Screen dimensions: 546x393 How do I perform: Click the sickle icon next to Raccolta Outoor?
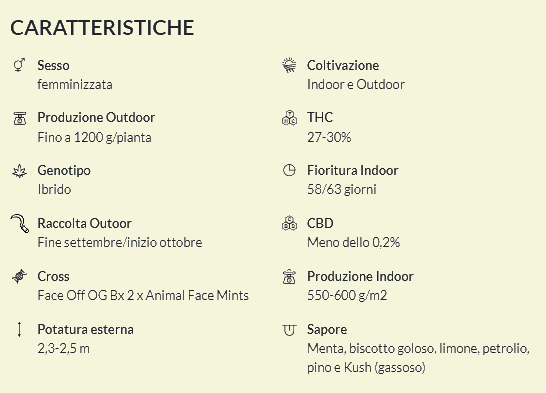pos(20,223)
